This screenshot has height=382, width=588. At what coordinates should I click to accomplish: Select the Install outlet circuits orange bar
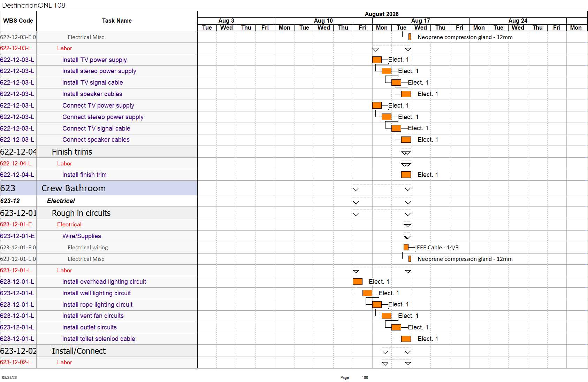point(396,327)
